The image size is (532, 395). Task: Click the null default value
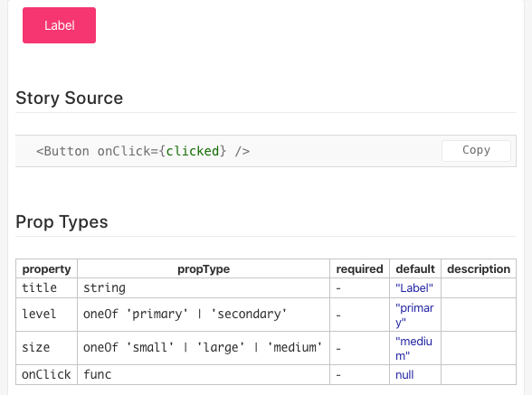(404, 374)
